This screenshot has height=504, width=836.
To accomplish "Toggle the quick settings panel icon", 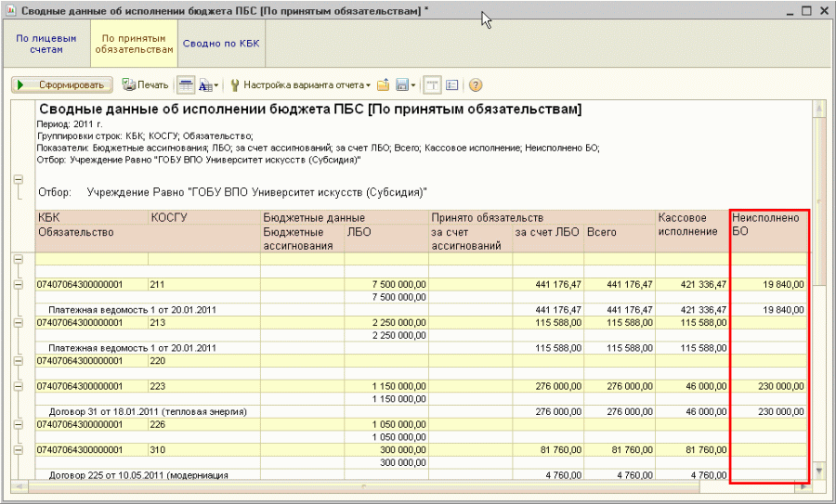I will 452,85.
